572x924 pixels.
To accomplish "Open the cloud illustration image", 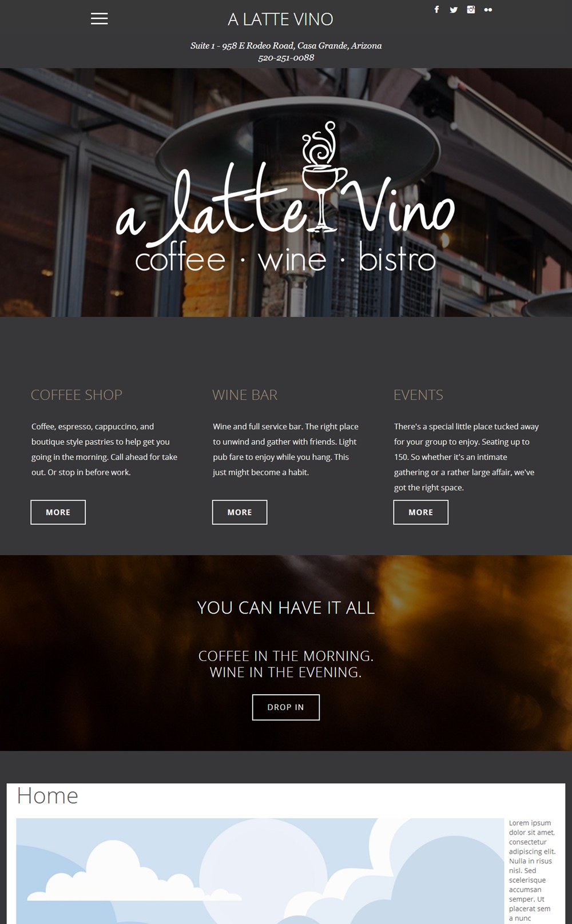I will pos(260,871).
